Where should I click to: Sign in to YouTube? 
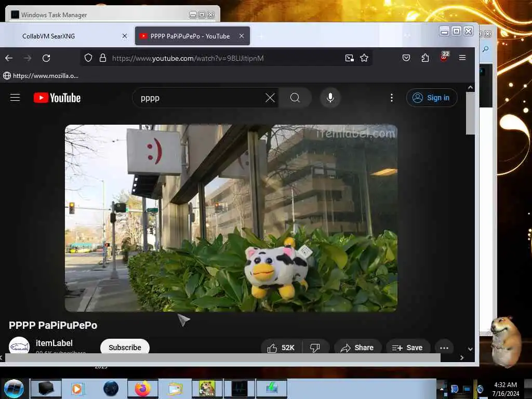tap(432, 98)
